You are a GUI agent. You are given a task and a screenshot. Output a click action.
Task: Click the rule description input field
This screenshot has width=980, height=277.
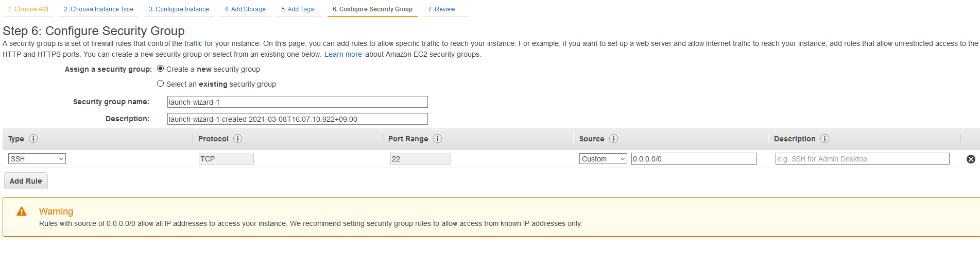[x=863, y=159]
